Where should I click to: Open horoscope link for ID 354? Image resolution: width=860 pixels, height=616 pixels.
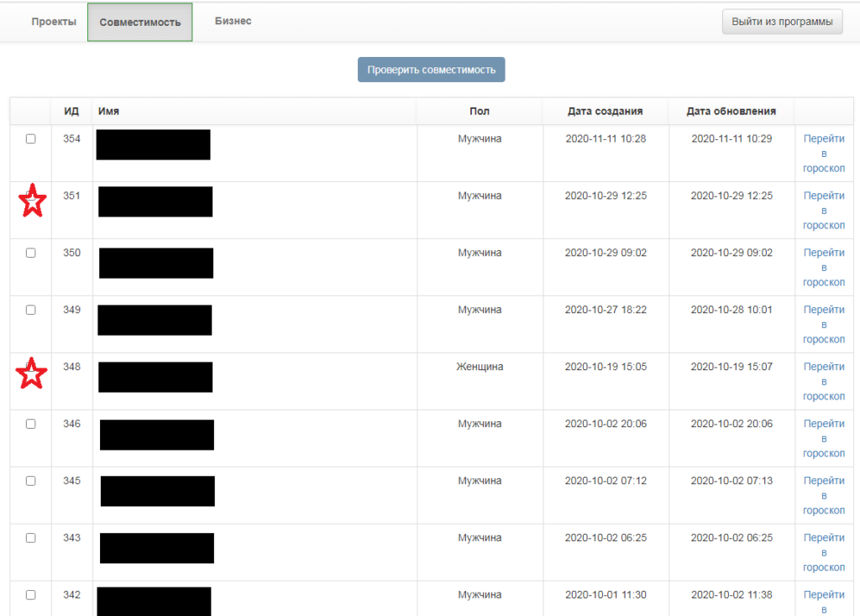click(x=824, y=154)
